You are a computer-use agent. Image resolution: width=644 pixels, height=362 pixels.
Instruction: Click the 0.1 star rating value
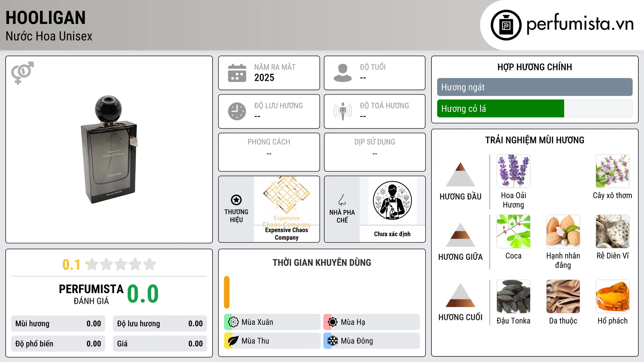pyautogui.click(x=71, y=265)
